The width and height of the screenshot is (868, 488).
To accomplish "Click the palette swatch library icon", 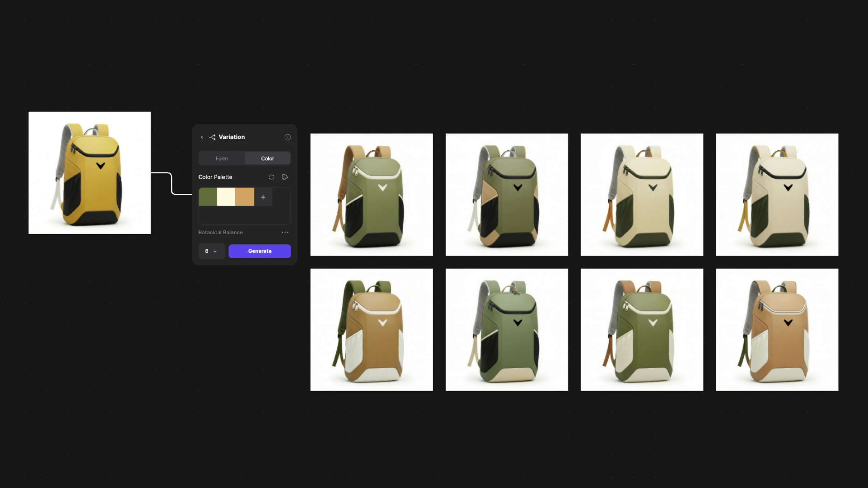I will click(285, 177).
